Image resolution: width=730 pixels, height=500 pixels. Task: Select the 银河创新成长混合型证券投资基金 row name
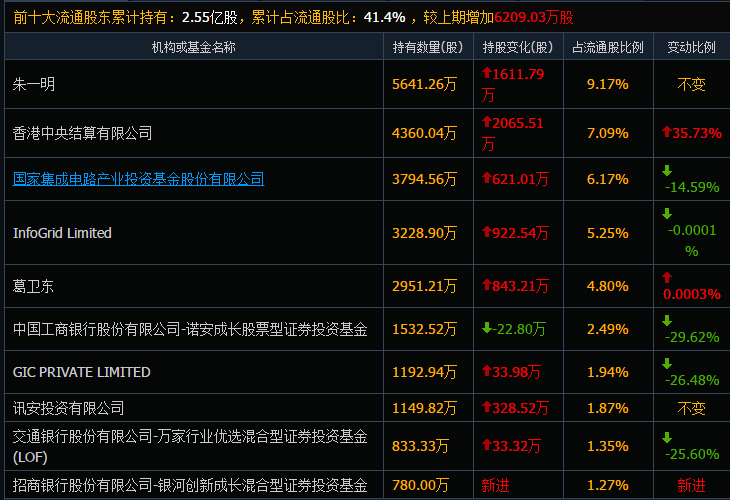[190, 485]
